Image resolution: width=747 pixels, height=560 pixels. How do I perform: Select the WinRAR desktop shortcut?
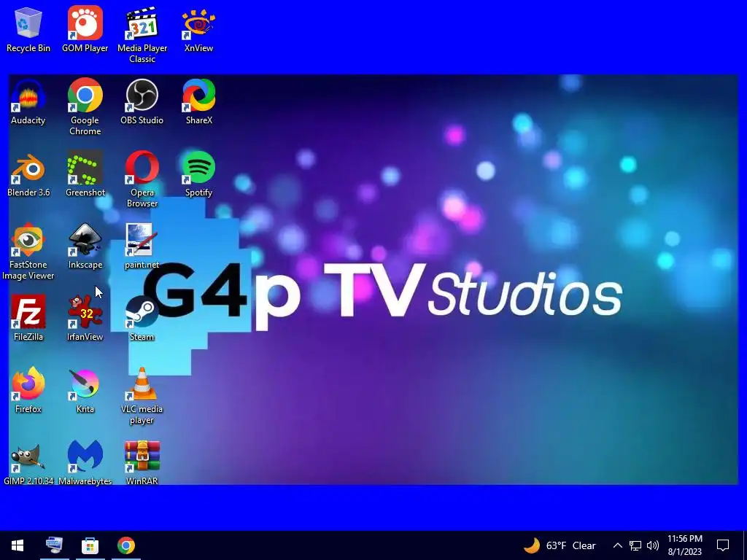tap(142, 463)
